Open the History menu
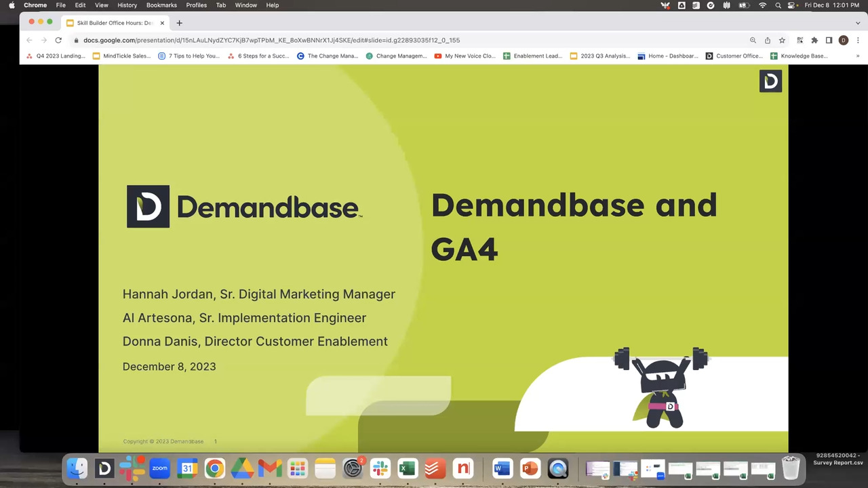The width and height of the screenshot is (868, 488). click(x=127, y=5)
